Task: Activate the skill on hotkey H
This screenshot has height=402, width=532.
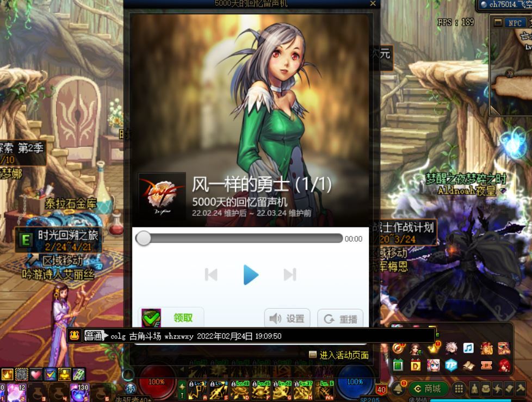Action: pyautogui.click(x=302, y=390)
